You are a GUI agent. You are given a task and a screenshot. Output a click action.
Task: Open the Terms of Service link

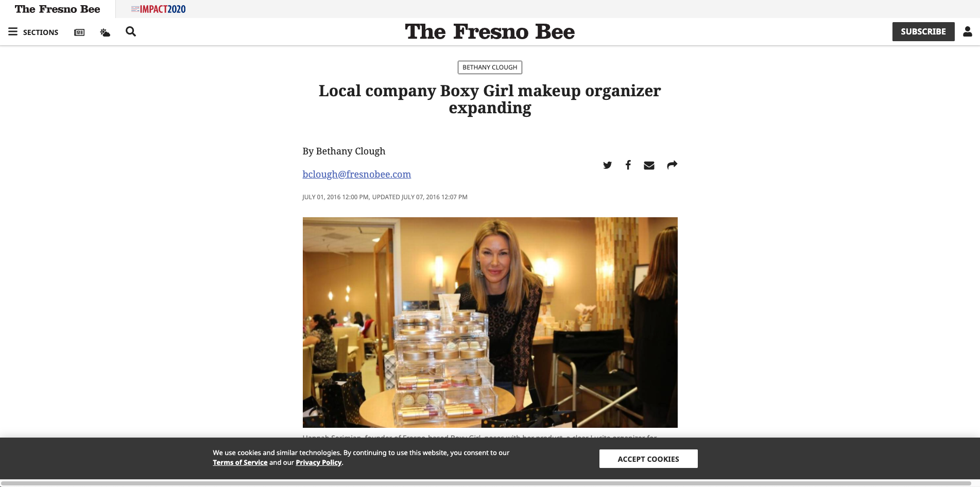coord(240,462)
